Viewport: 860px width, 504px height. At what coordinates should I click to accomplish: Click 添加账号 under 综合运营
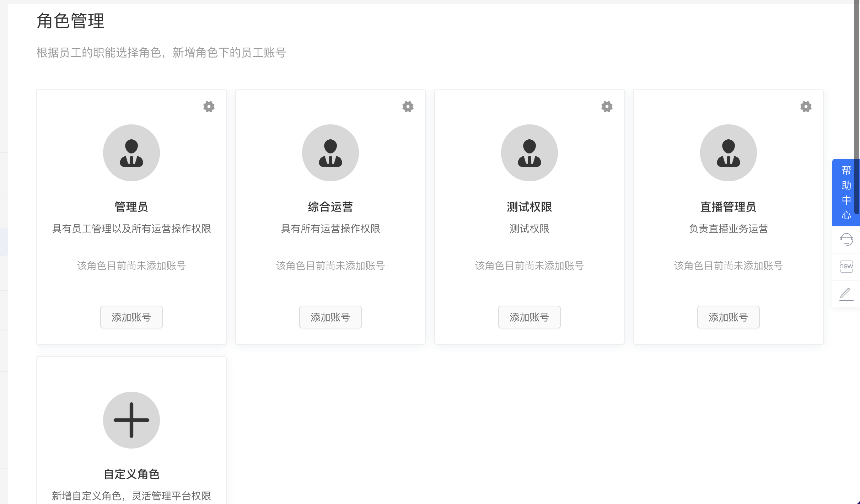[x=330, y=317]
